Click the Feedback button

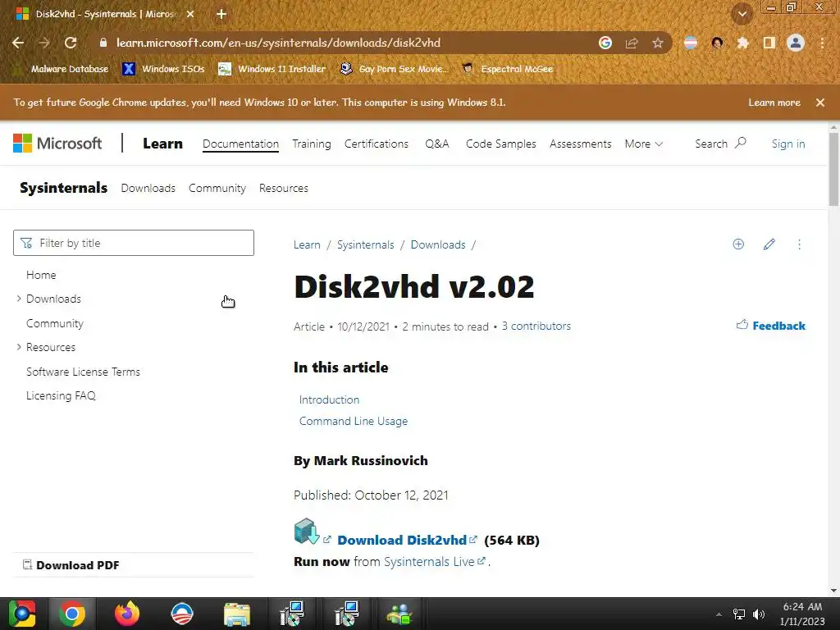tap(771, 326)
